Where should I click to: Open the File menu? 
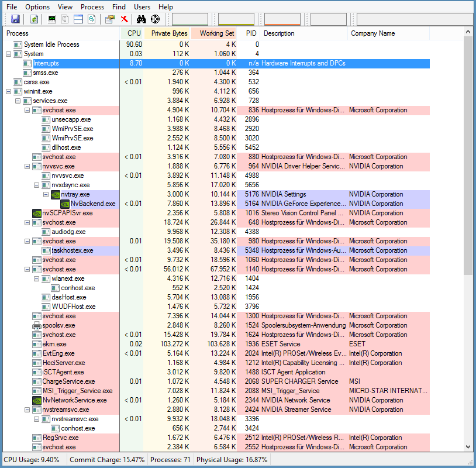tap(12, 6)
